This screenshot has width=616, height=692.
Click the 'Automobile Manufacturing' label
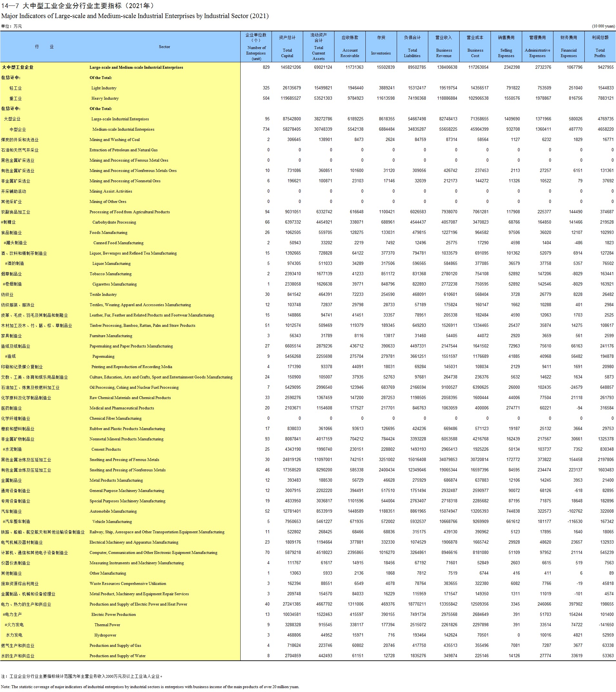pyautogui.click(x=113, y=512)
